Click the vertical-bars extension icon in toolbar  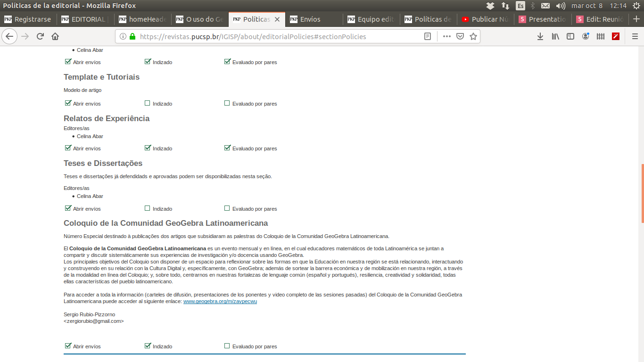601,36
